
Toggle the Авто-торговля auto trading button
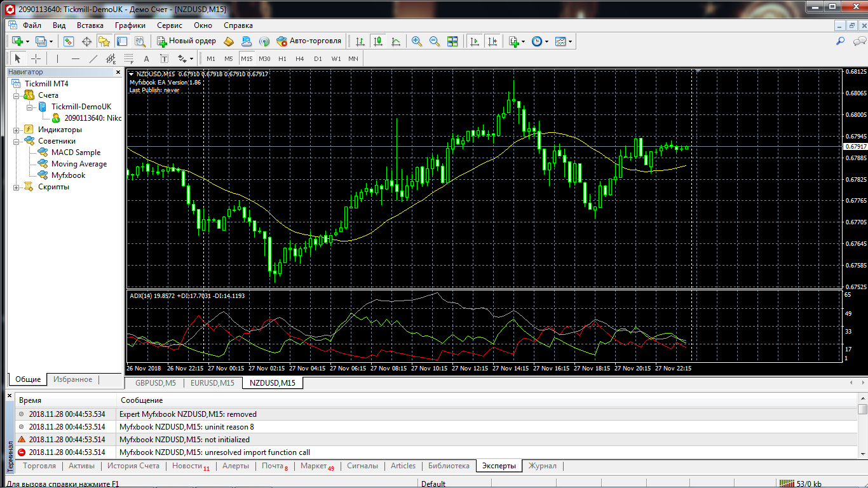click(309, 41)
